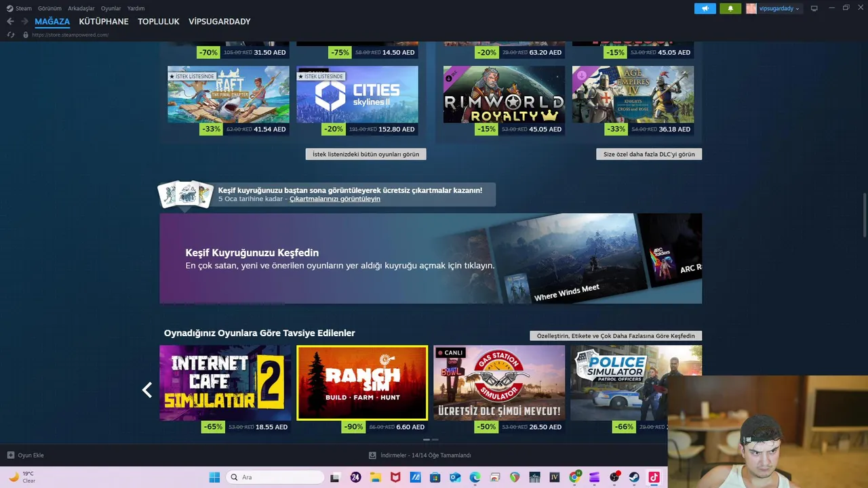Open the Arkadaşlar menu
The width and height of the screenshot is (868, 488).
point(81,8)
